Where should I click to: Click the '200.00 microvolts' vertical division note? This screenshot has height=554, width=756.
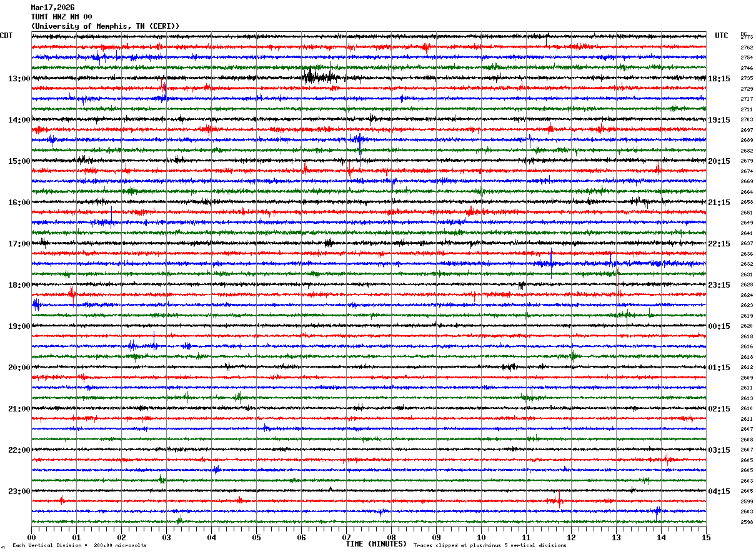pyautogui.click(x=119, y=546)
